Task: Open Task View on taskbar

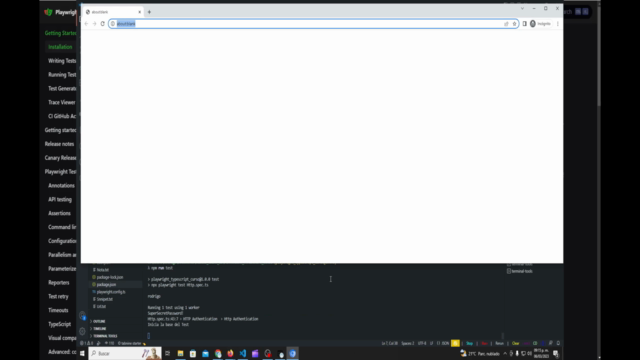Action: coord(167,354)
